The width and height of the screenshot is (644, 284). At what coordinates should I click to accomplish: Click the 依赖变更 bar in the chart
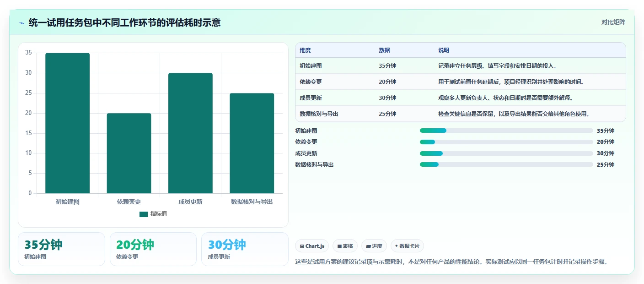(x=129, y=153)
